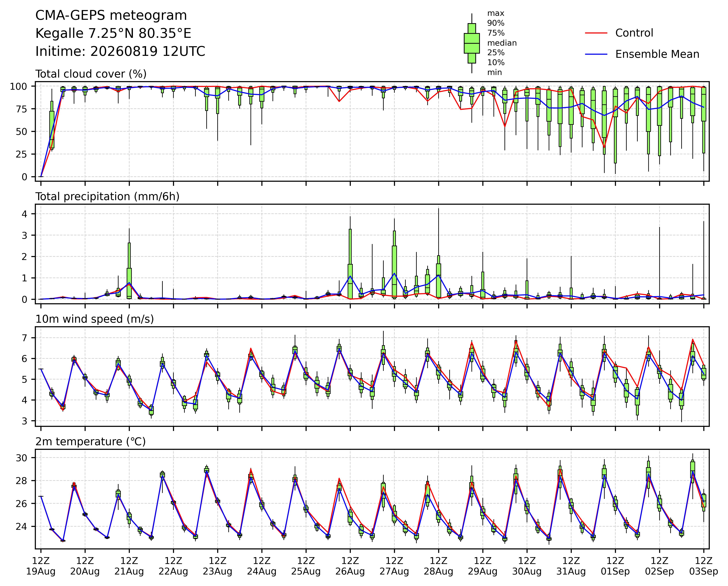Click the 'Kegalle 7.25°N 80.35°E' location line

tap(113, 34)
